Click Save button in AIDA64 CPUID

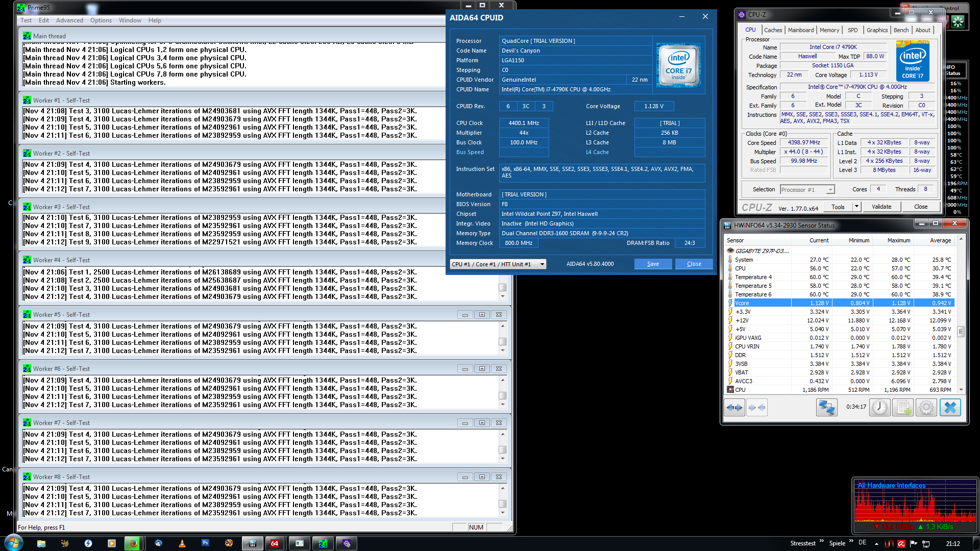click(x=653, y=264)
